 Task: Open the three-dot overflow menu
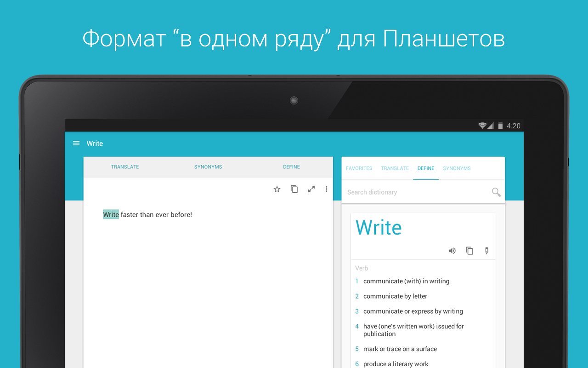click(x=327, y=189)
